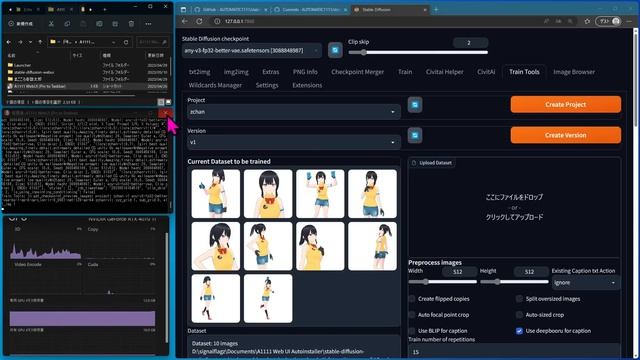Expand File Explorer recent locations chevron
Image resolution: width=640 pixels, height=360 pixels.
tap(30, 42)
